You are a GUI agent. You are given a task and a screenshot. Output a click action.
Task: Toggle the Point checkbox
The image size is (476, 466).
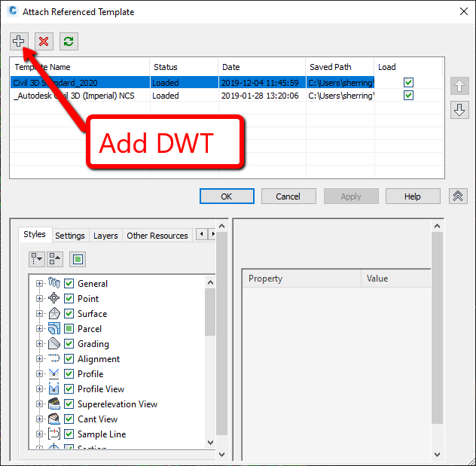coord(69,298)
